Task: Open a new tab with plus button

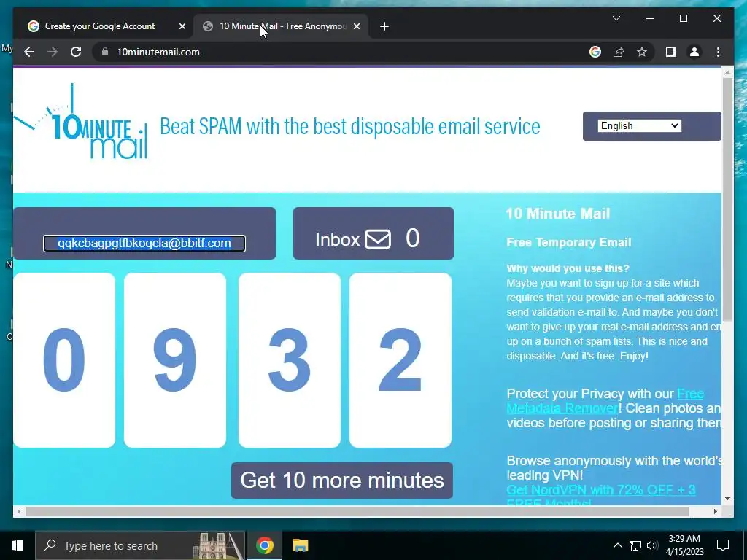Action: tap(384, 26)
